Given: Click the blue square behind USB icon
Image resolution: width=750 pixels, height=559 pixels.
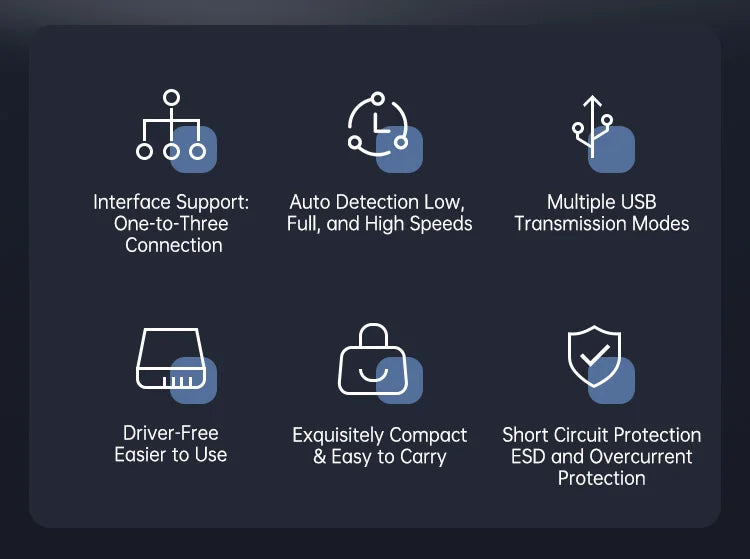Looking at the screenshot, I should pyautogui.click(x=611, y=149).
